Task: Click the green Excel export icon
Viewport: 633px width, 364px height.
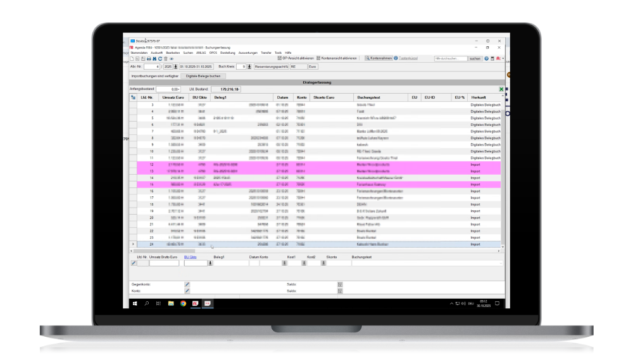Action: [x=501, y=89]
